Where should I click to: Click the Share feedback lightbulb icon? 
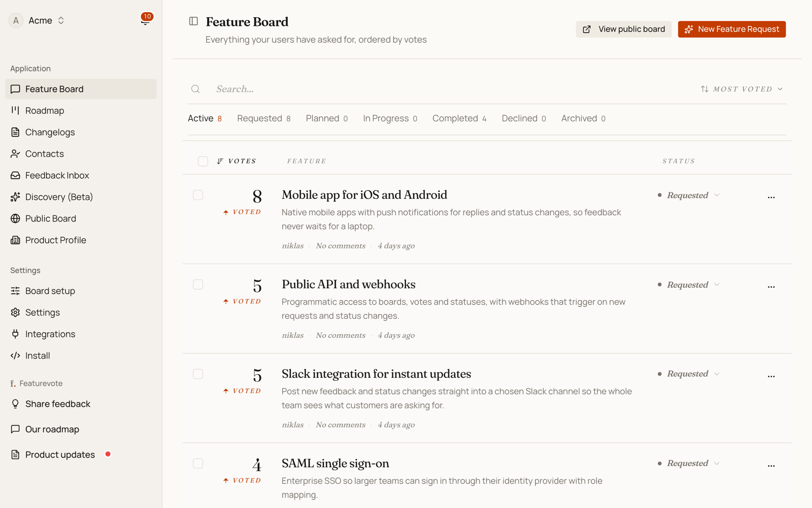pyautogui.click(x=15, y=404)
